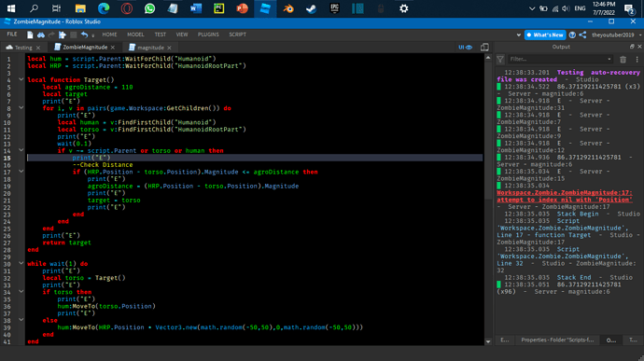Image resolution: width=644 pixels, height=361 pixels.
Task: Select the 'O...' Output bottom panel tab
Action: [x=611, y=340]
